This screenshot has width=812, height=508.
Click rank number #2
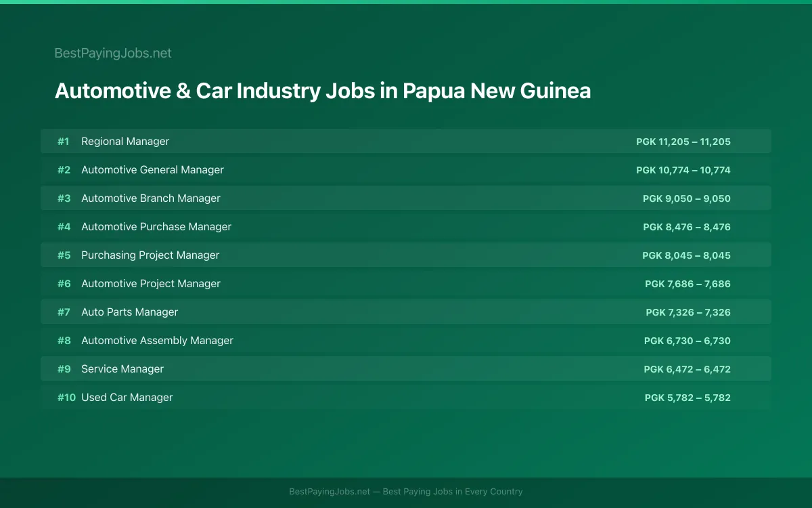[64, 170]
